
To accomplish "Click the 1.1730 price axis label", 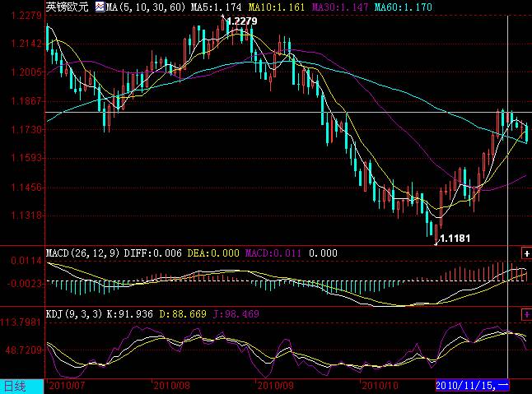I will [x=26, y=129].
